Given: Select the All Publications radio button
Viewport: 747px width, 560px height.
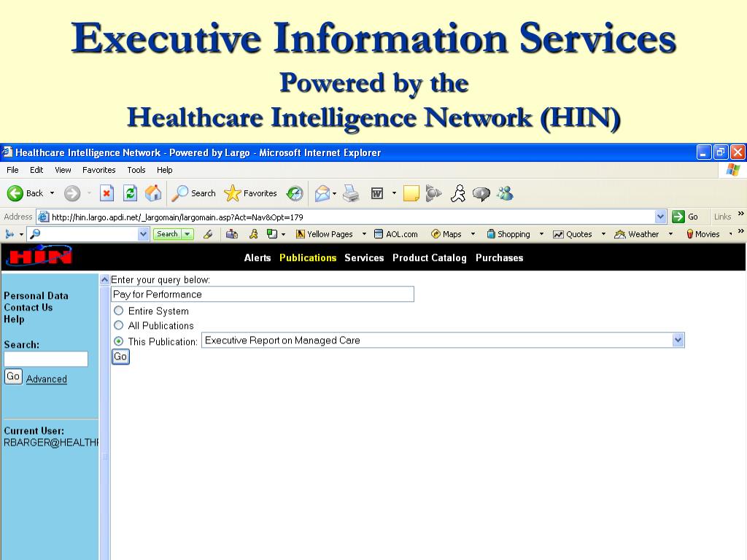Looking at the screenshot, I should (x=119, y=325).
